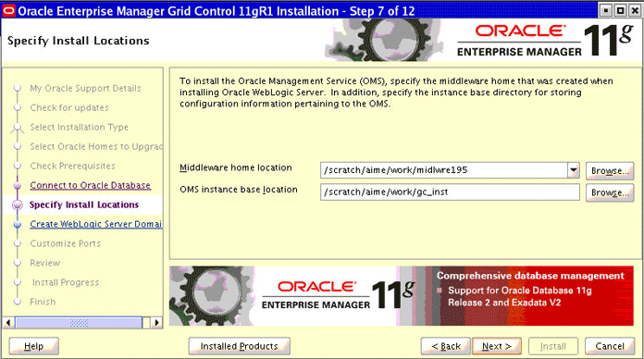Select My Oracle Support Details step
Image resolution: width=644 pixels, height=359 pixels.
[85, 88]
